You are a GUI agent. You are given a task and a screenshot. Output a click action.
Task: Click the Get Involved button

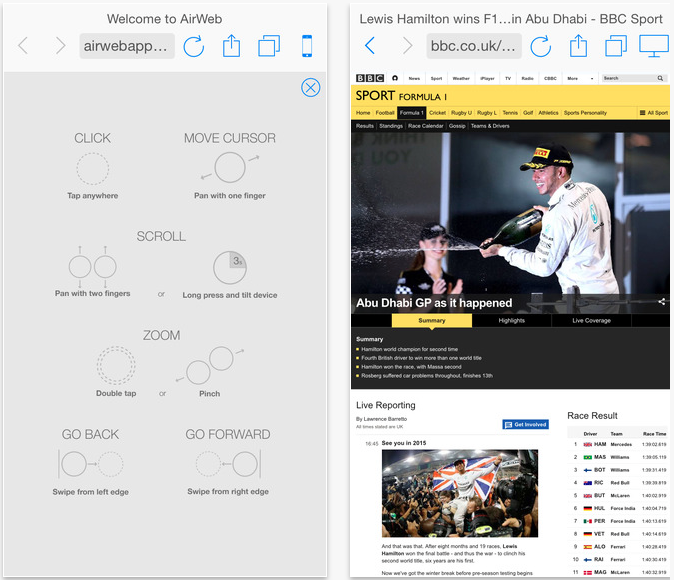[525, 424]
